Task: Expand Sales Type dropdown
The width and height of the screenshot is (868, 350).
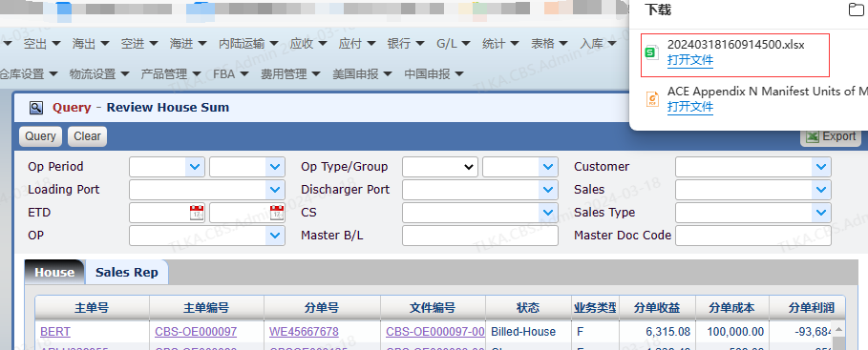Action: pos(821,213)
